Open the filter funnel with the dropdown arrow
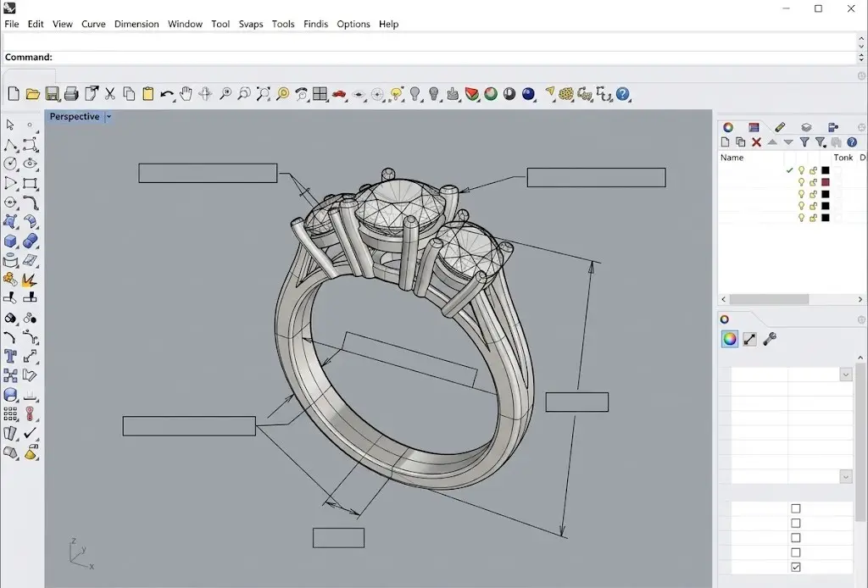This screenshot has height=588, width=868. tap(821, 142)
